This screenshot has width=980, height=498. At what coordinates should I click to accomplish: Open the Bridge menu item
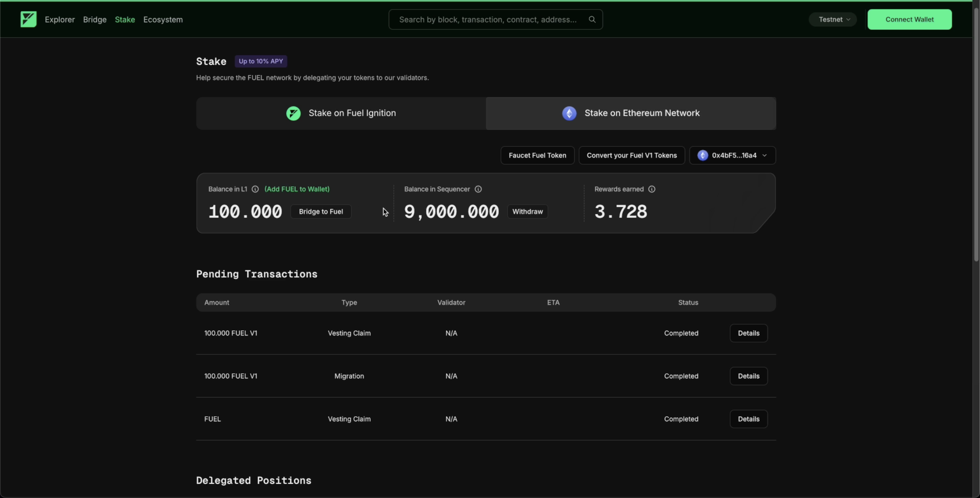(x=95, y=19)
